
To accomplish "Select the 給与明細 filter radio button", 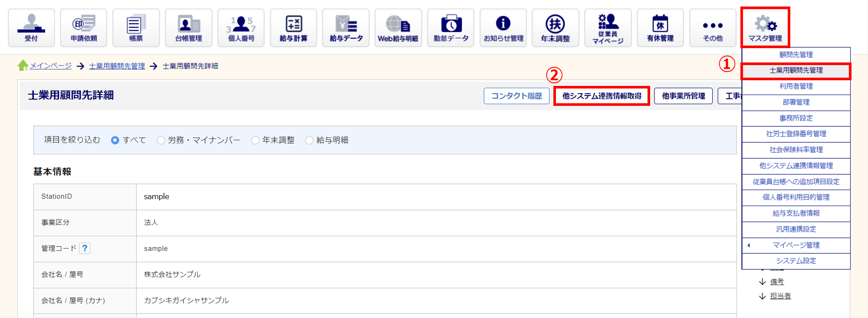I will [309, 140].
